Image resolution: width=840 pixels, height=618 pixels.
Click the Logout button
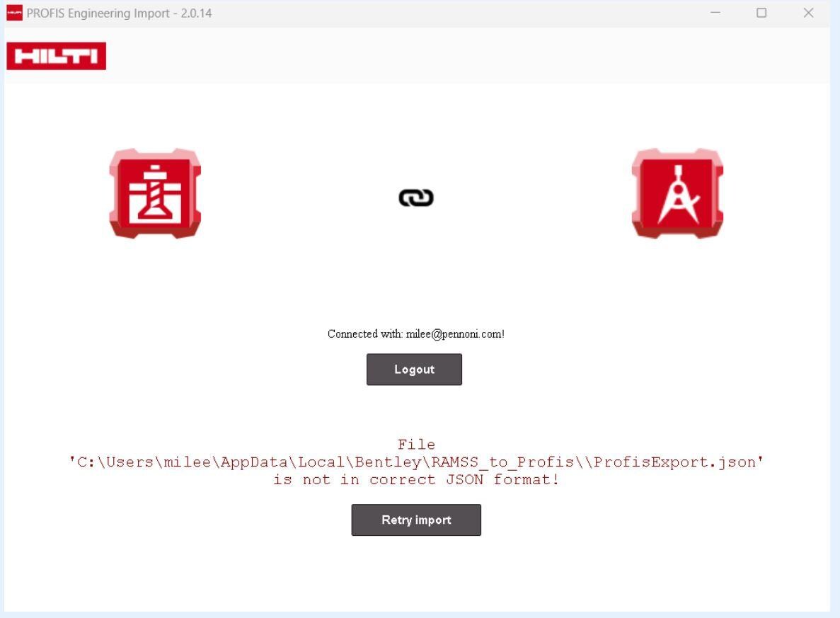(x=414, y=369)
